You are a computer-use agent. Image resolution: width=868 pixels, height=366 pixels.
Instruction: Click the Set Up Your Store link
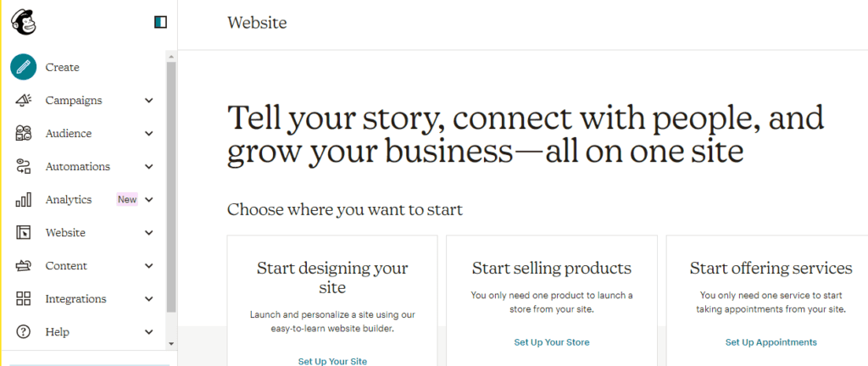point(552,342)
